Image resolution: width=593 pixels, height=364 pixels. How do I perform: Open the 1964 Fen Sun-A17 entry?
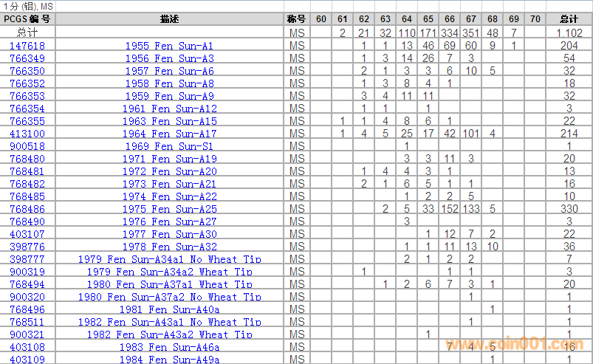[x=169, y=134]
